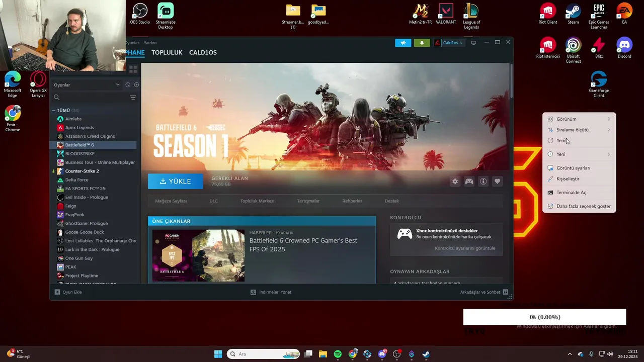Open Battlefield 6 Best FPS news thumbnail
Image resolution: width=644 pixels, height=362 pixels.
point(198,255)
